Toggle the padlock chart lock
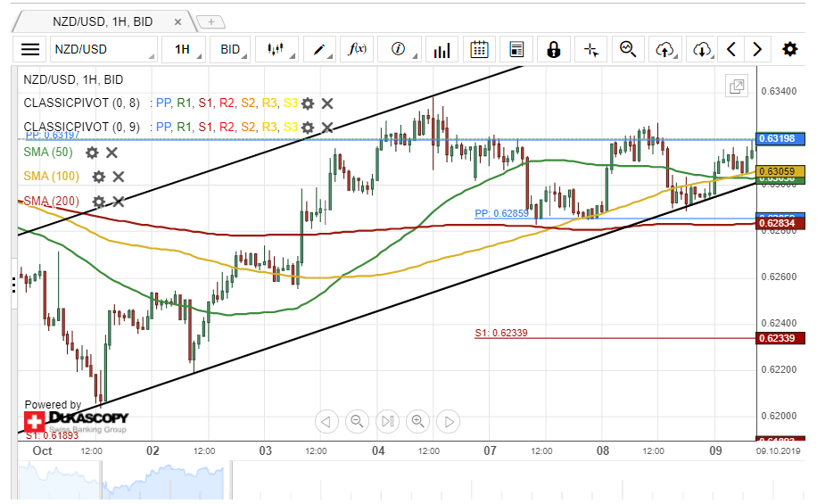The width and height of the screenshot is (817, 504). click(x=554, y=49)
